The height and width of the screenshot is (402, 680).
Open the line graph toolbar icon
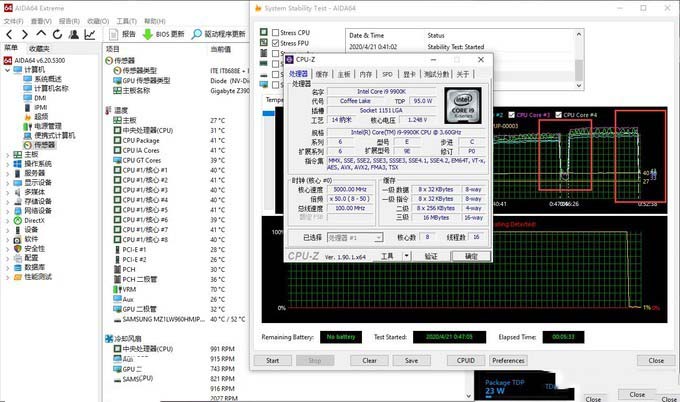(90, 34)
